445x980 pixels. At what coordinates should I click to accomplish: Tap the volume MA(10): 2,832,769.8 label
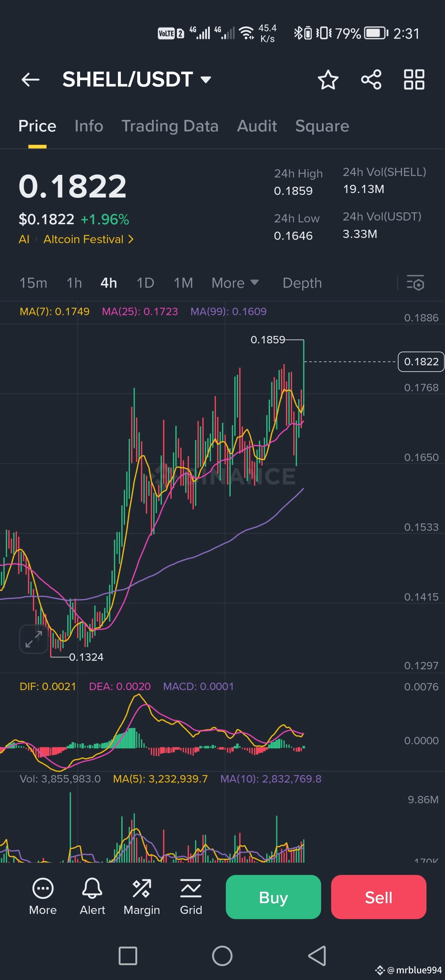tap(271, 779)
